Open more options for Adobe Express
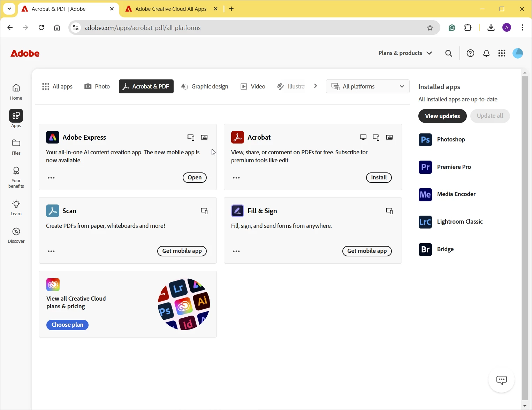The height and width of the screenshot is (410, 532). coord(51,178)
